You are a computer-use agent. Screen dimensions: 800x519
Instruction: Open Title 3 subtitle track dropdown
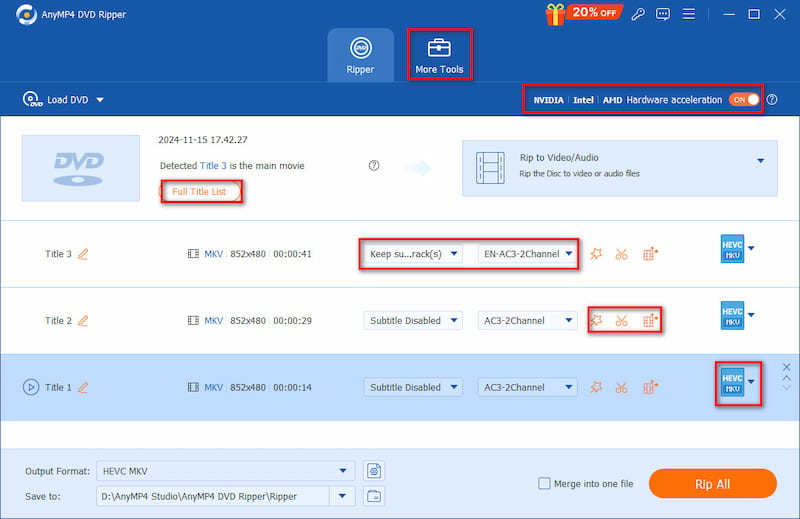pos(413,254)
